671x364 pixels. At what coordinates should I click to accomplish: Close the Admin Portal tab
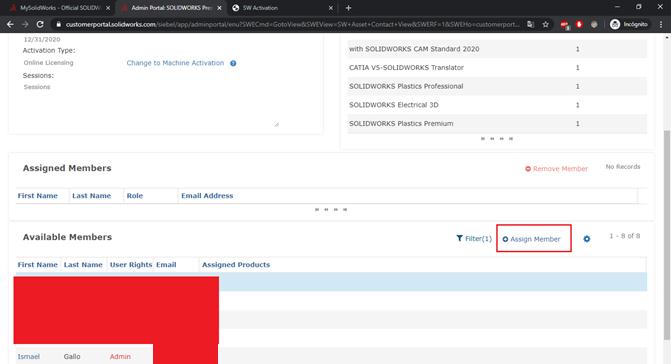(220, 8)
